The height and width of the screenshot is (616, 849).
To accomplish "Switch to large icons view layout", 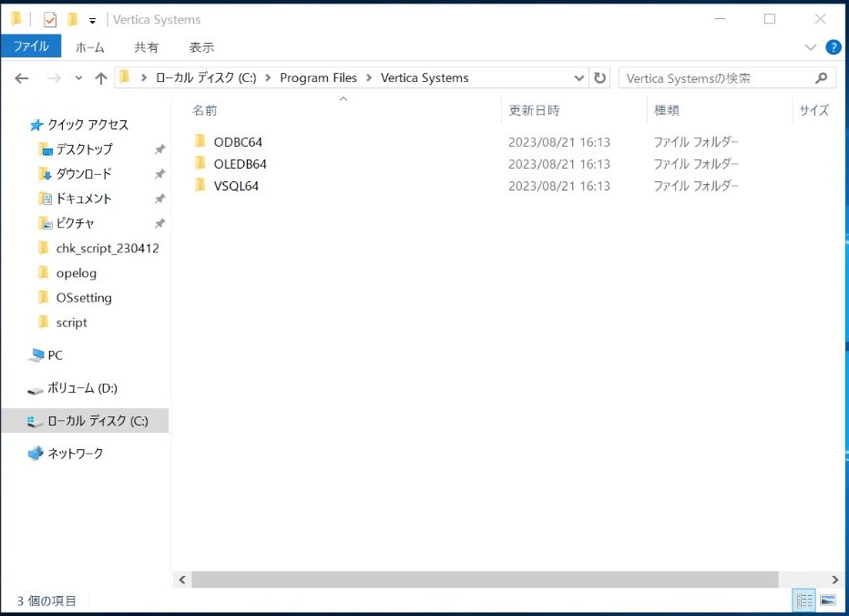I will [827, 601].
